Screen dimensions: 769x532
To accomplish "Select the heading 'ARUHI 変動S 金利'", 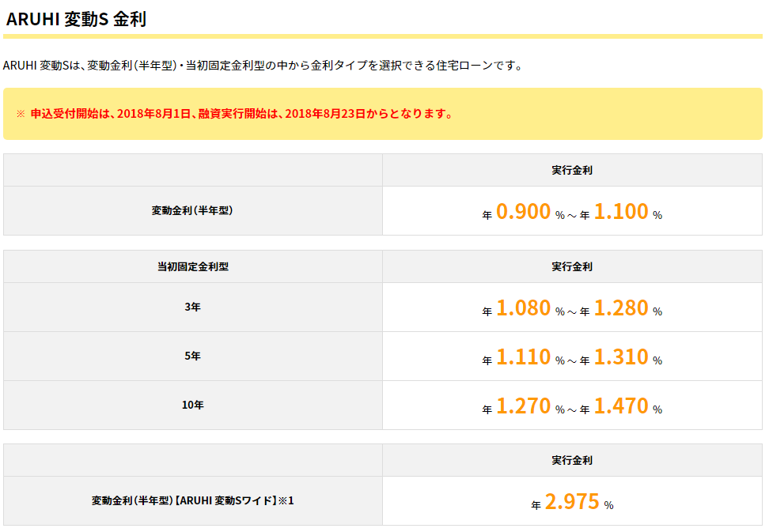I will pyautogui.click(x=76, y=19).
